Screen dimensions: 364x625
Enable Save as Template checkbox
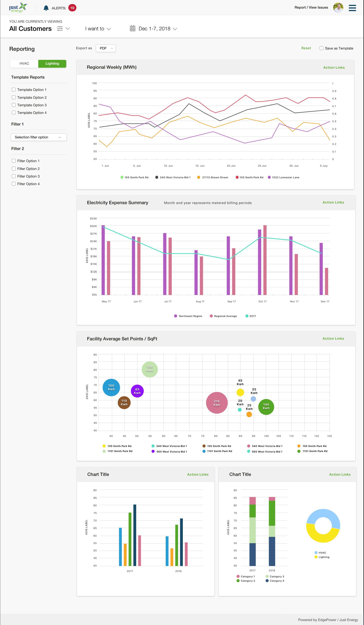click(x=321, y=48)
